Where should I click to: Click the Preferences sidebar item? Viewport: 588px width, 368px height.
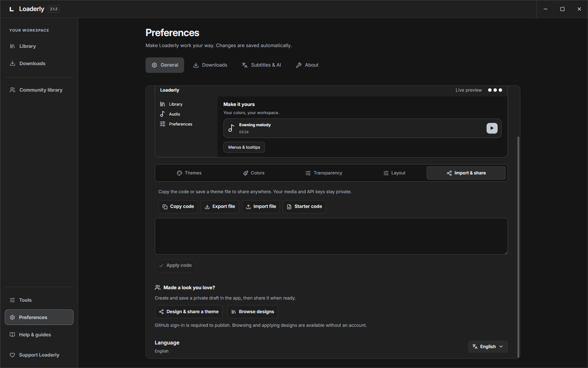pos(39,317)
